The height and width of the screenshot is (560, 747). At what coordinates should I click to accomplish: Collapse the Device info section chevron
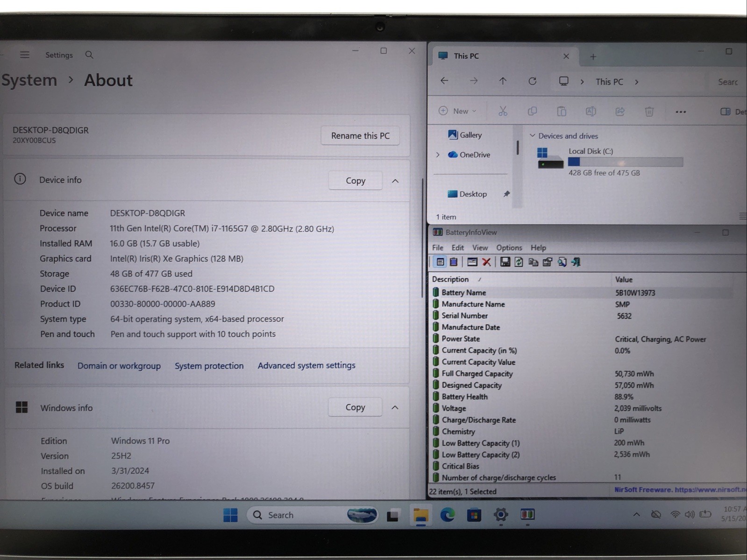tap(395, 181)
